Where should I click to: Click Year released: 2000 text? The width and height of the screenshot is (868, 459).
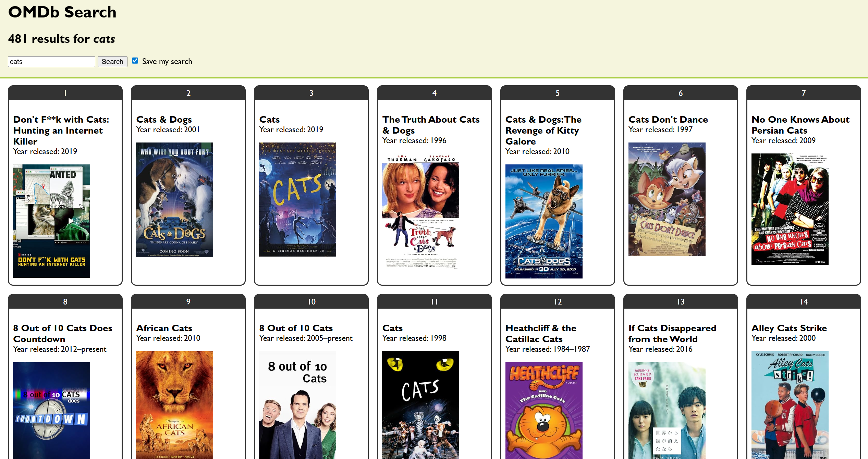coord(783,338)
